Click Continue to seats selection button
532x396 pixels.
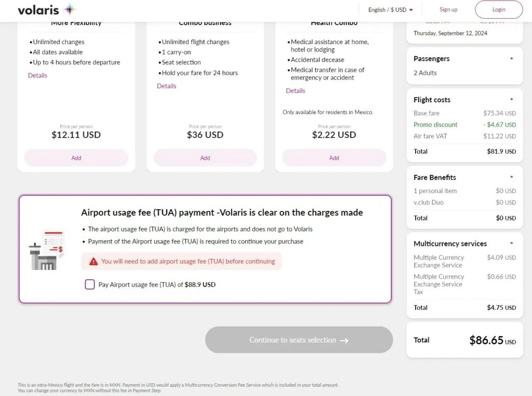299,340
